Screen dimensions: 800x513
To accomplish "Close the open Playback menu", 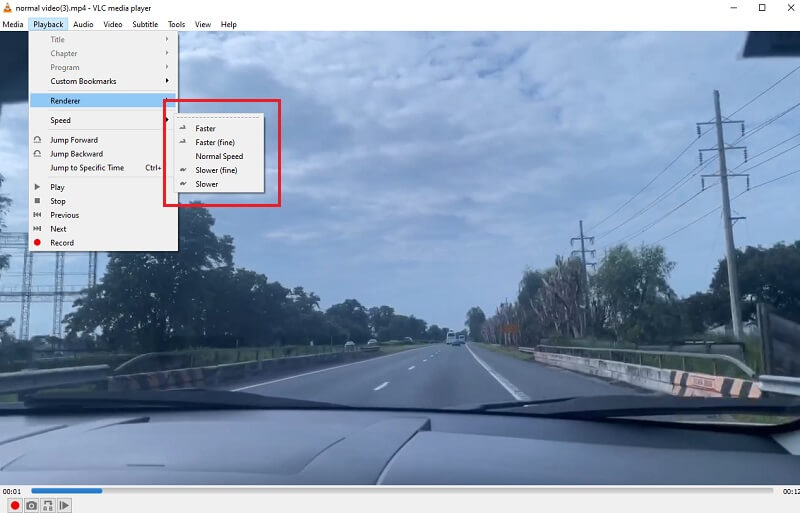I will point(48,24).
